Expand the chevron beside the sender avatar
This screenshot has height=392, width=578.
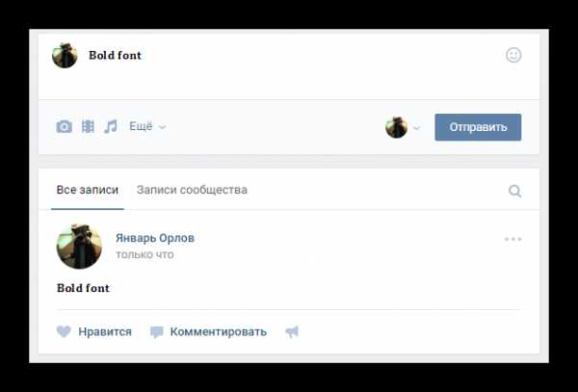pyautogui.click(x=416, y=128)
